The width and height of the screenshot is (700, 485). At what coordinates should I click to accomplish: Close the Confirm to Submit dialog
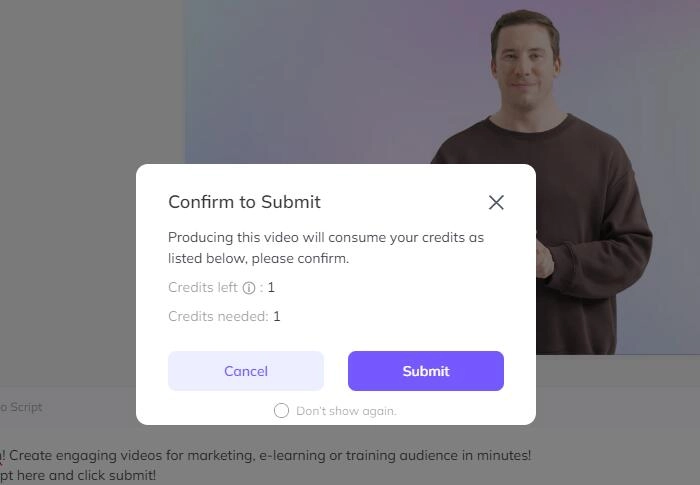(496, 202)
